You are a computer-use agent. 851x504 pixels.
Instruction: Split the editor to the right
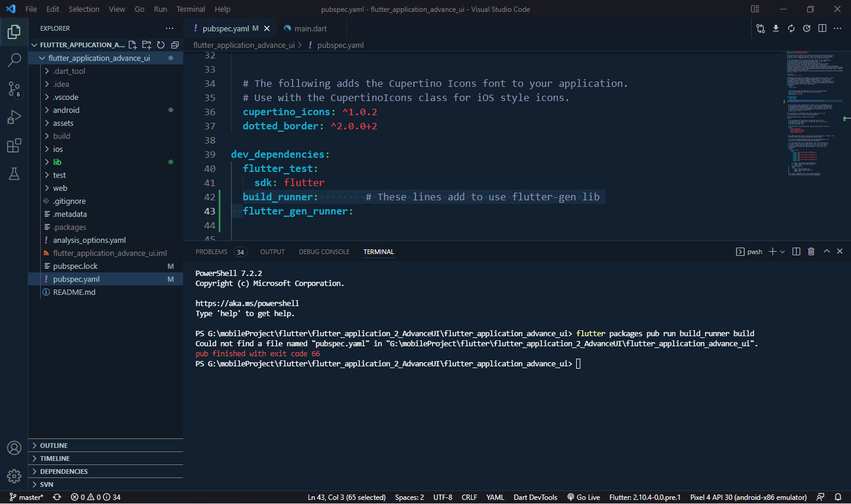822,28
